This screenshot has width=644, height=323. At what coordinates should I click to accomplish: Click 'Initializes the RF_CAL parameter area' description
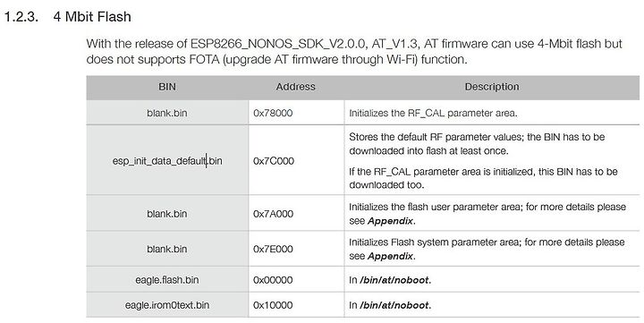(433, 113)
